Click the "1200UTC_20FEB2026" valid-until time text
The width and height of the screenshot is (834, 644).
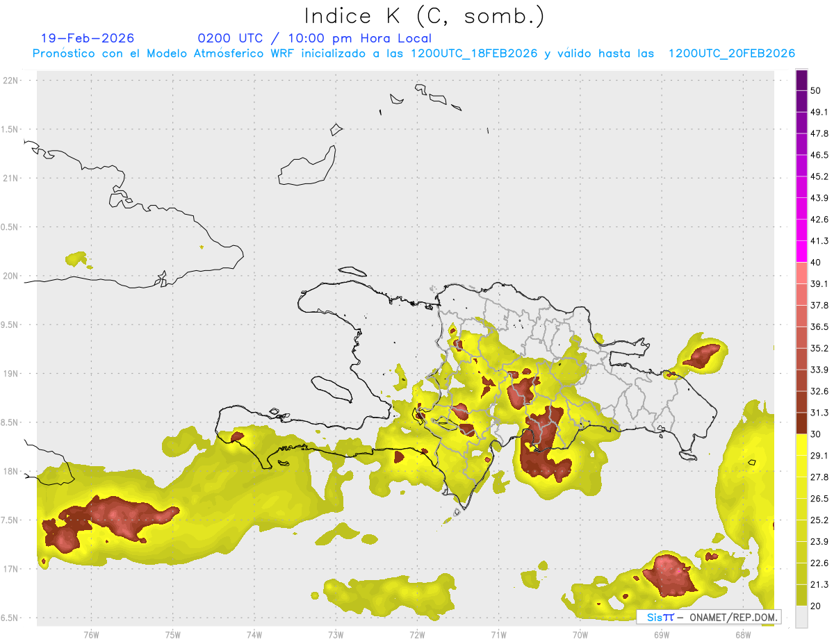731,53
